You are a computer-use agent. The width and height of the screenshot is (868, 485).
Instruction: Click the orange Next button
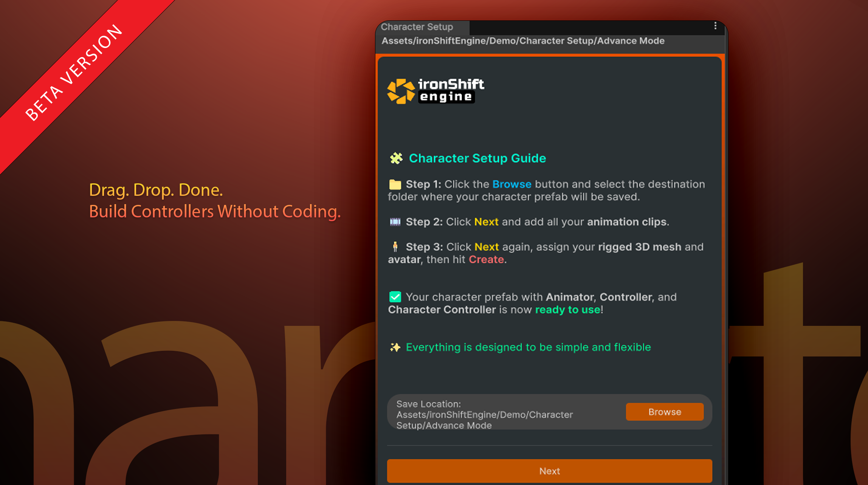549,471
